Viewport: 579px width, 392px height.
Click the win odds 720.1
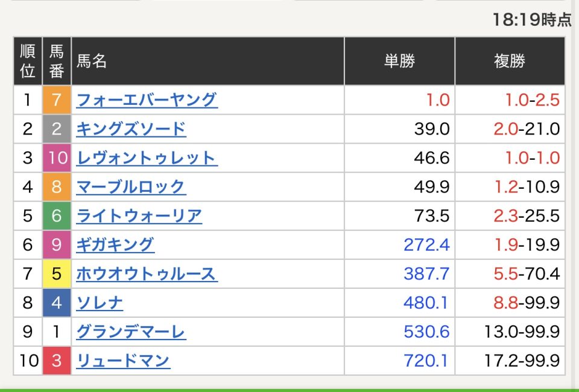pyautogui.click(x=426, y=361)
